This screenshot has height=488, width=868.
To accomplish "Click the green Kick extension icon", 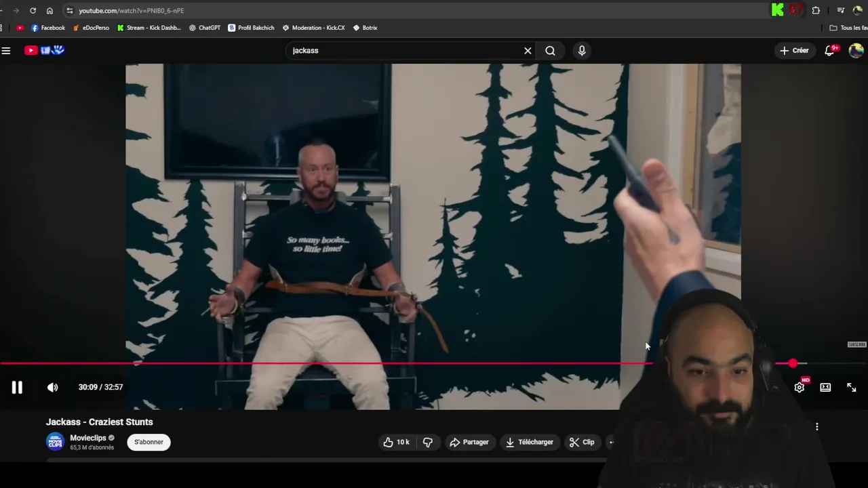I will click(x=778, y=10).
